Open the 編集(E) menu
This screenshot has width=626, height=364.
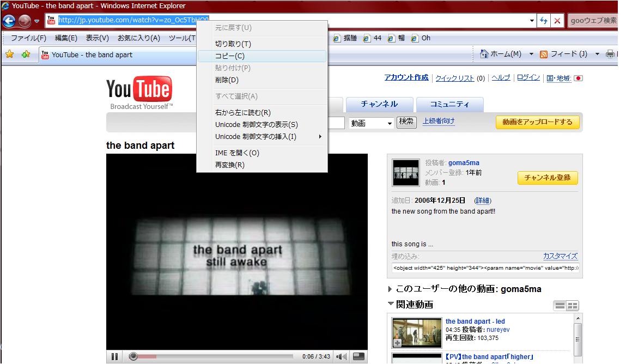(66, 38)
